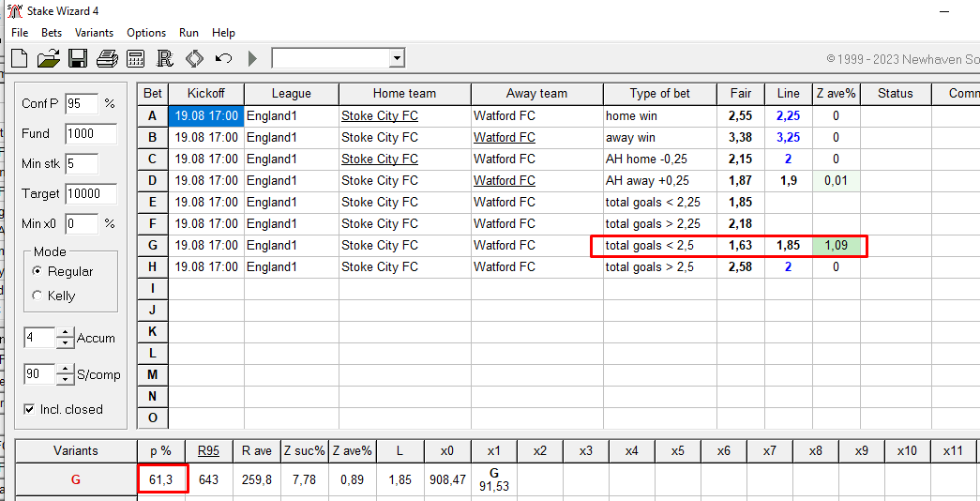This screenshot has width=980, height=501.
Task: Click the Z ave% header in bets table
Action: [837, 94]
